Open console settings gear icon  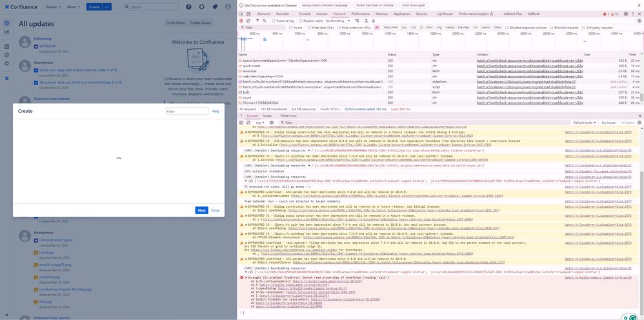639,123
